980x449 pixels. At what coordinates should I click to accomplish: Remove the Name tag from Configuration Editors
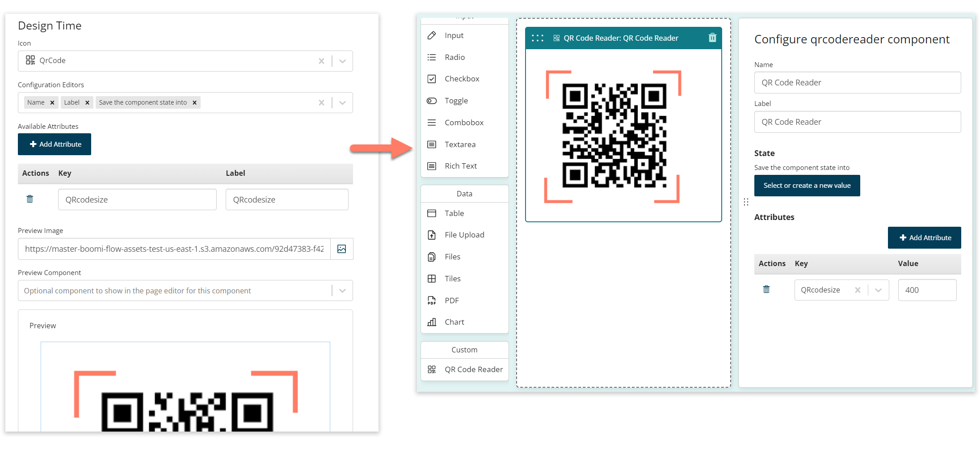coord(52,103)
